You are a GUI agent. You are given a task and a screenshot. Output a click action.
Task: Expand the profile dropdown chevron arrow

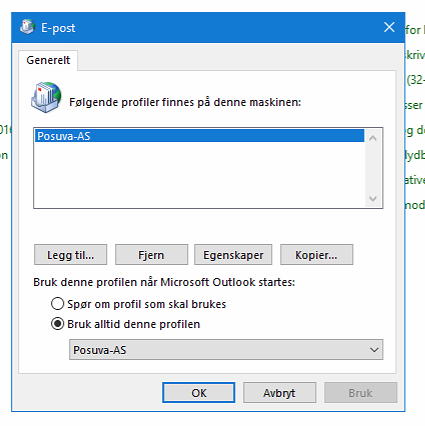pyautogui.click(x=374, y=350)
